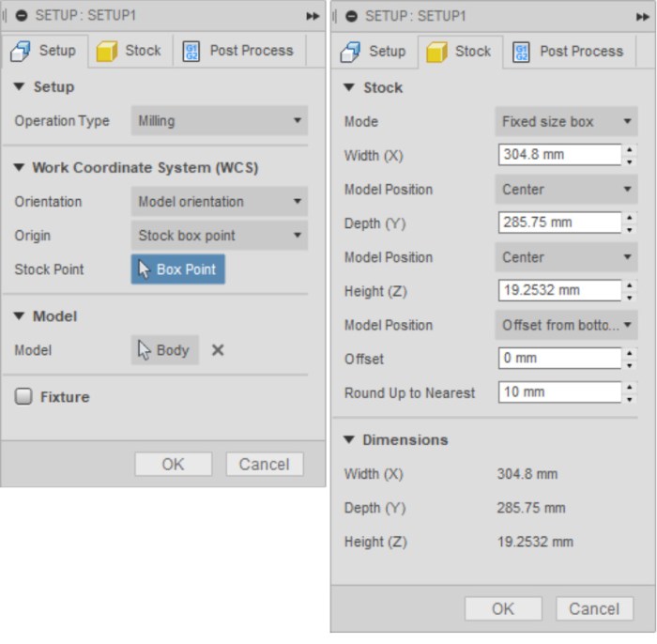Screen dimensions: 657x644
Task: Click the Setup tab icon in right panel
Action: [350, 52]
